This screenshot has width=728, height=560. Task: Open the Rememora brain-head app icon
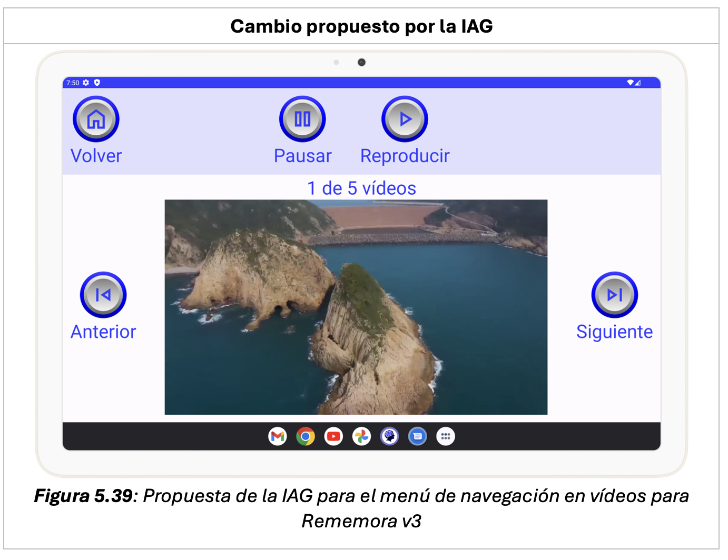[x=389, y=436]
